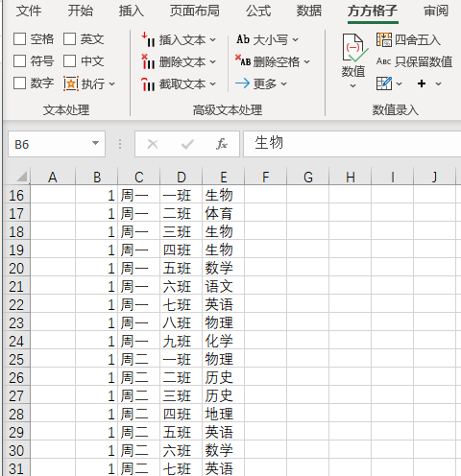Click the cancel X in formula bar

[153, 144]
